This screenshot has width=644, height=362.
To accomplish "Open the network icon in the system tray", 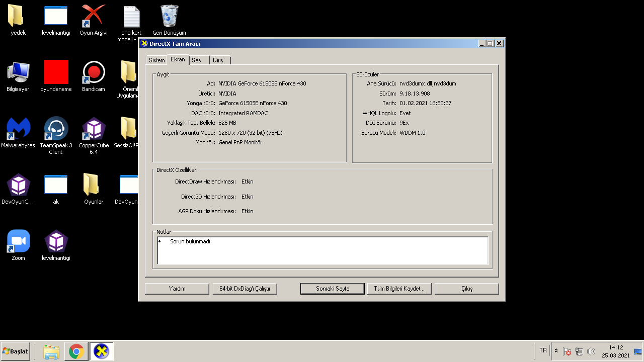I will click(579, 351).
